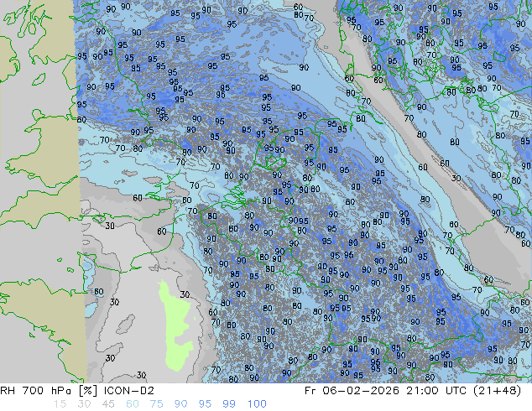
Task: Click legend value 95 in the color scale
Action: point(205,404)
